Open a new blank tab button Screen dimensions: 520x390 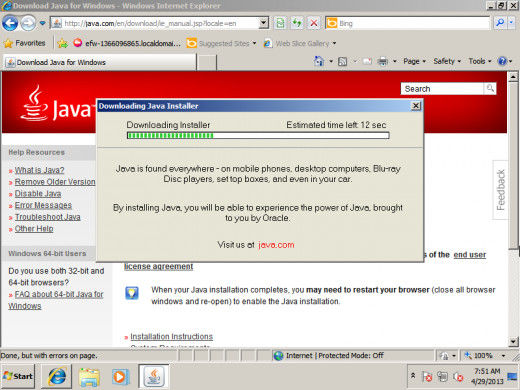pyautogui.click(x=207, y=62)
